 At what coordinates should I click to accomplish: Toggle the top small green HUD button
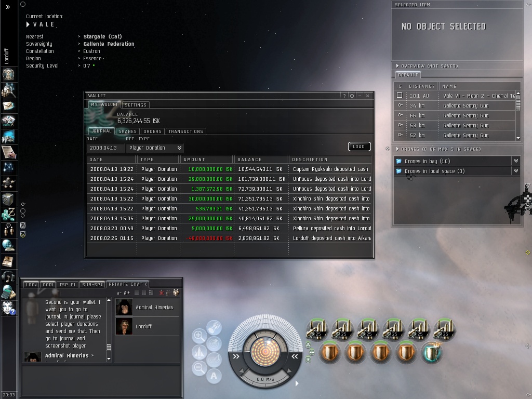coord(308,345)
